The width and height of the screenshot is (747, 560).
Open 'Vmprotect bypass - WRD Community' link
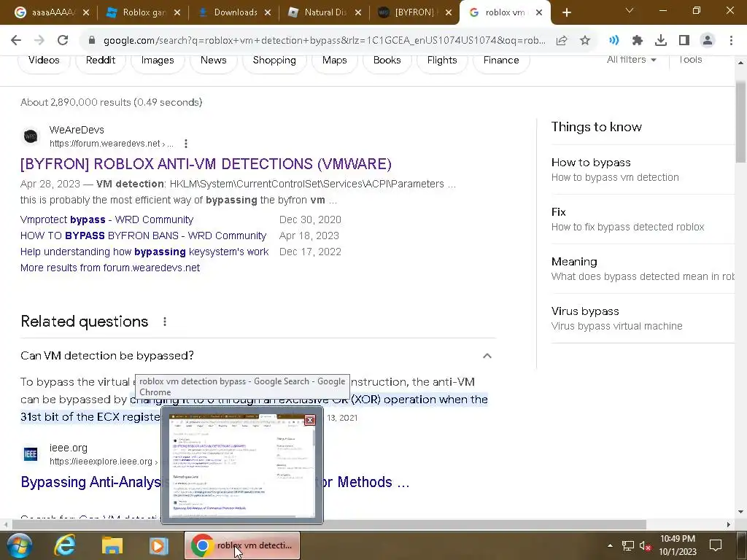click(107, 219)
